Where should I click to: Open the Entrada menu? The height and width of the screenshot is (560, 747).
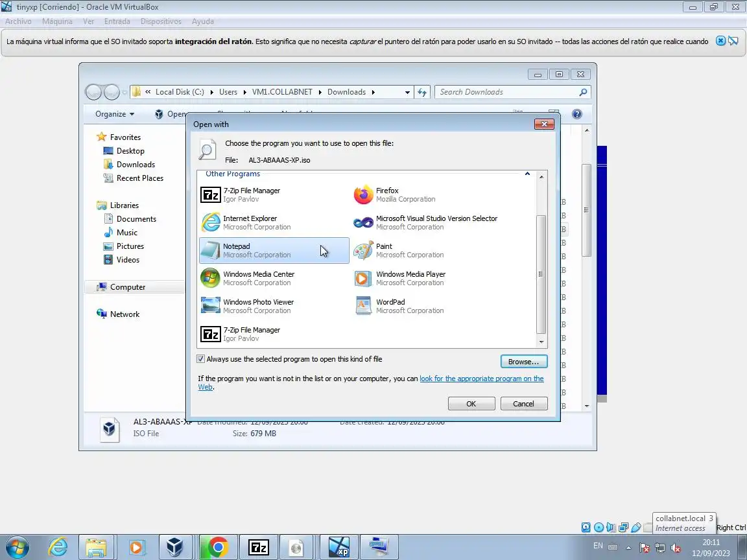click(117, 21)
